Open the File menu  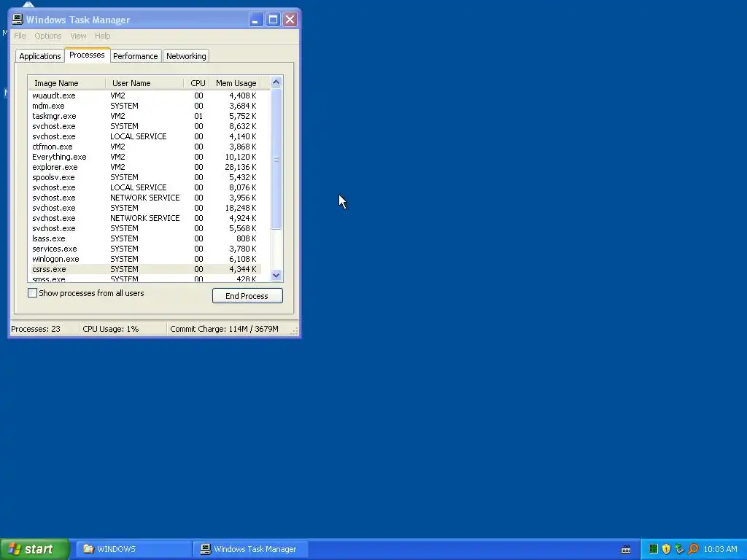click(20, 36)
